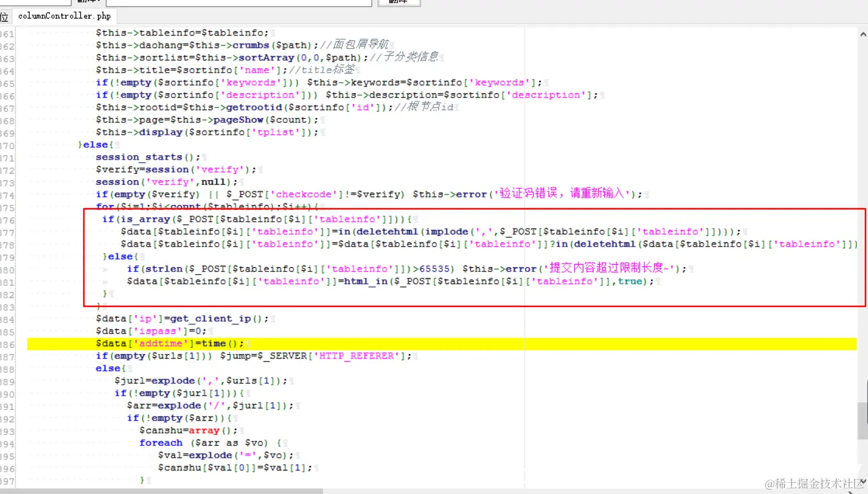
Task: Click the is_array($_POST...) condition line
Action: tap(258, 219)
